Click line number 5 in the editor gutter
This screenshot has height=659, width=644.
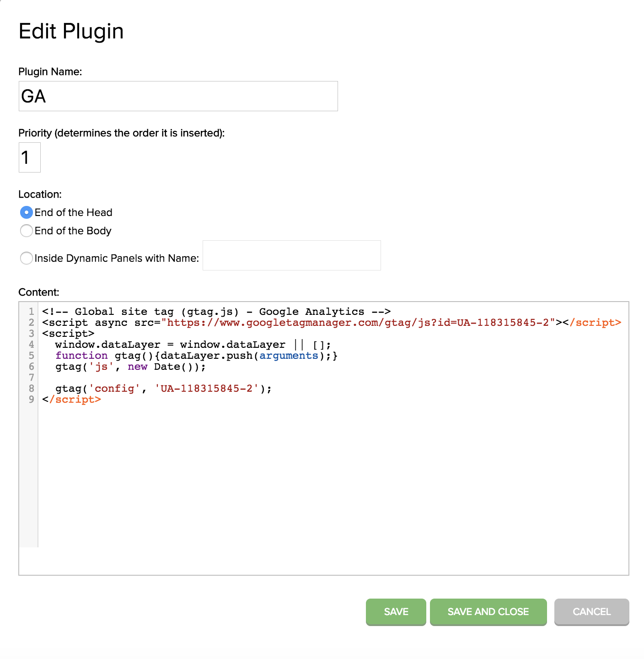click(31, 356)
